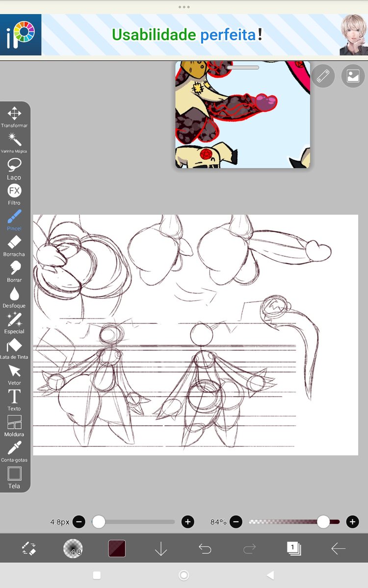Select the Borracha eraser tool
The image size is (368, 588).
[14, 245]
